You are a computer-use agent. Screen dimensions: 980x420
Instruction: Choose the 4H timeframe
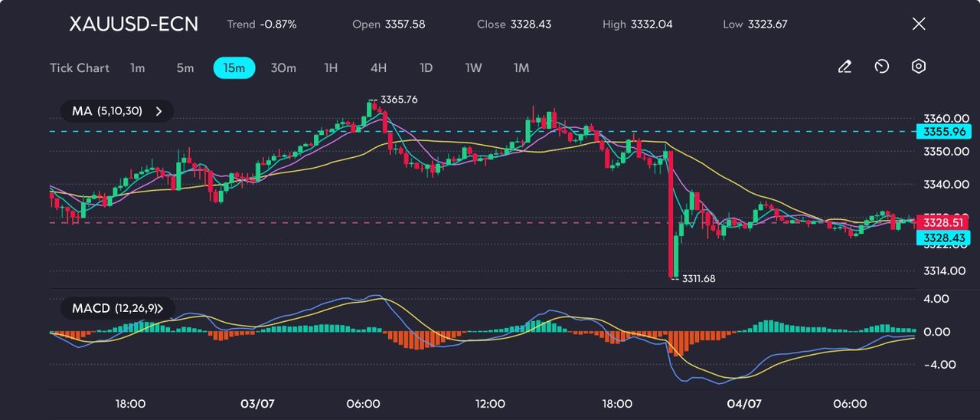(x=378, y=68)
